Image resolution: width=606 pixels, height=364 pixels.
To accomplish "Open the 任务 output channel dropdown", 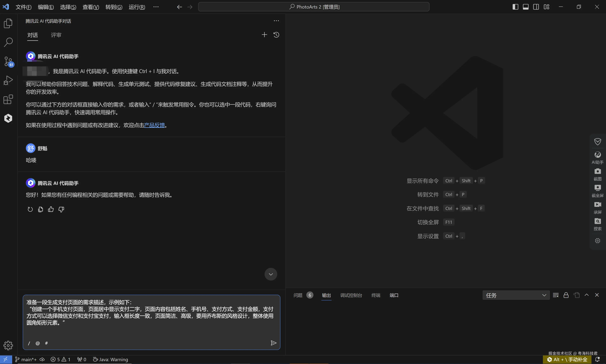I will [x=516, y=295].
